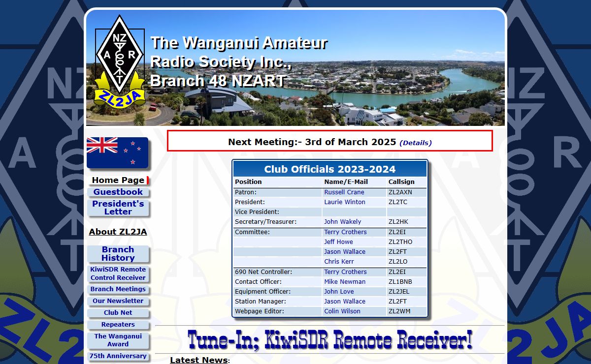
Task: Click callsign ZL2JEL
Action: [x=399, y=292]
